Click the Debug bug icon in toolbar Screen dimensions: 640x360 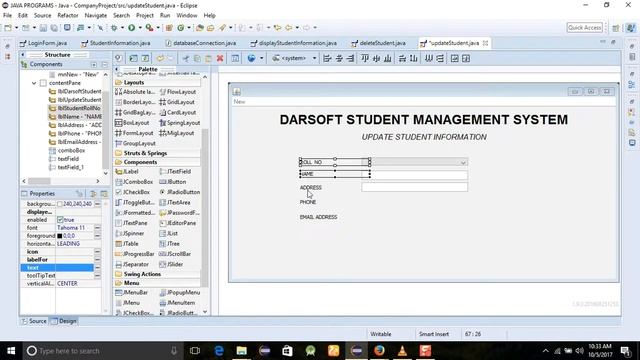tap(114, 28)
